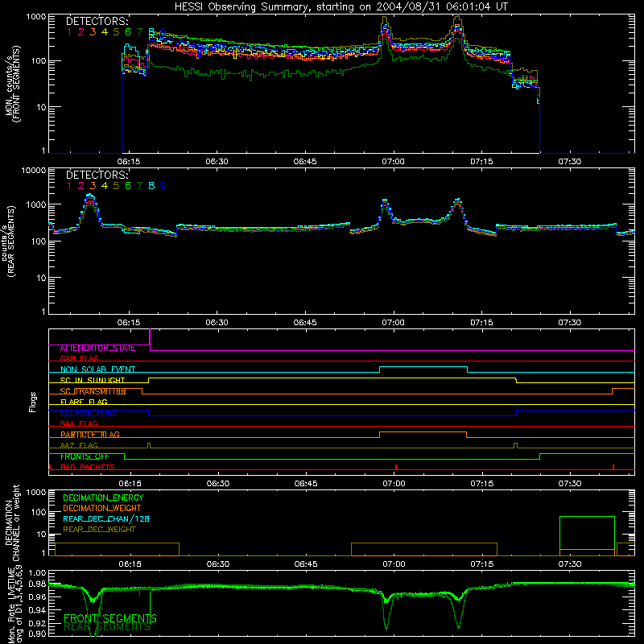Click yellow detector 4 in rear segments legend
Screen dimensions: 644x644
105,186
